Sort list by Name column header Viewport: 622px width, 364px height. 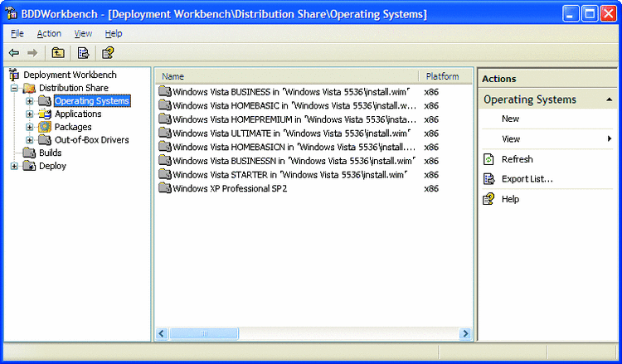287,76
